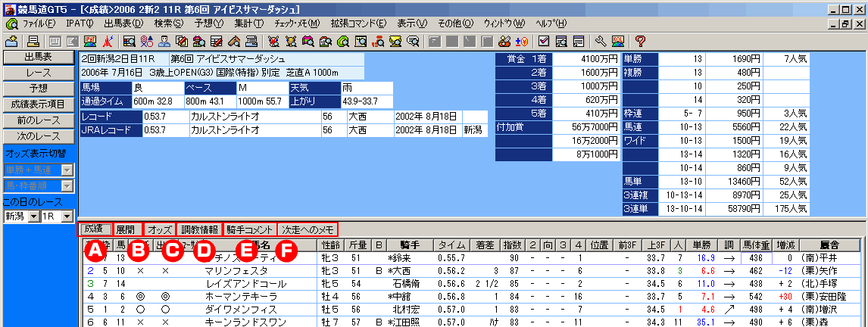Image resolution: width=868 pixels, height=327 pixels.
Task: Click the red question mark help icon
Action: tap(640, 41)
